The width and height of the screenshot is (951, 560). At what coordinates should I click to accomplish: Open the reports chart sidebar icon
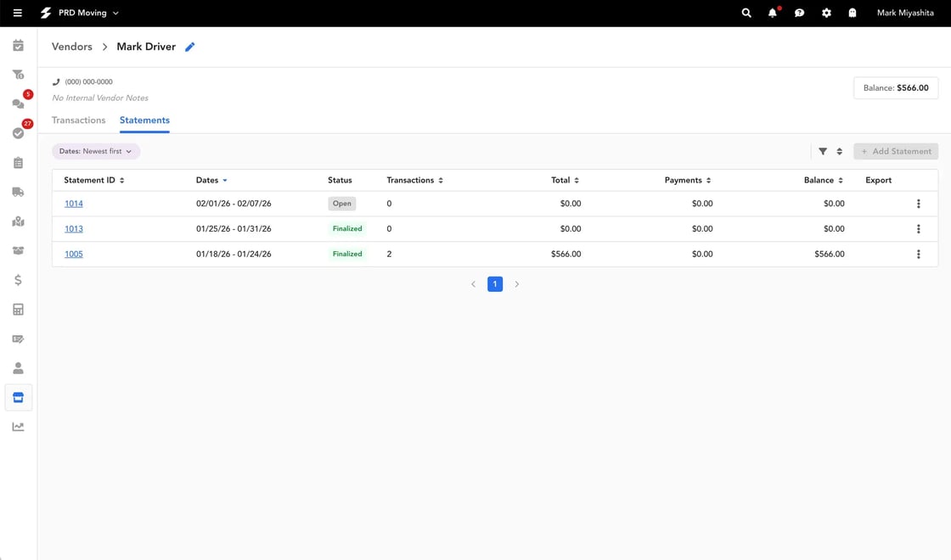point(18,427)
